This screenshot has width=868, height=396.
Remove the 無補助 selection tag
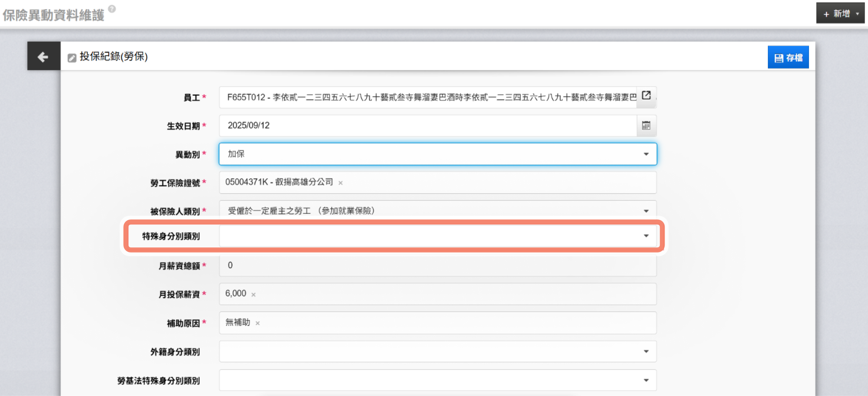pyautogui.click(x=257, y=323)
